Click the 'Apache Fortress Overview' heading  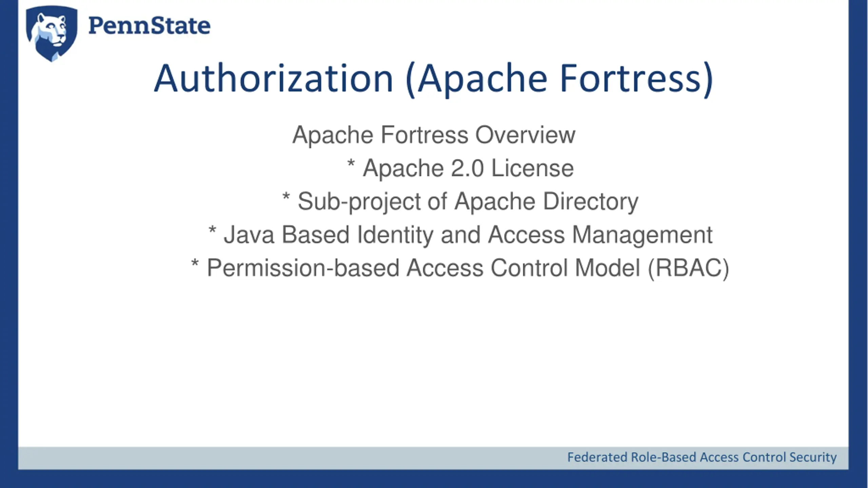[434, 135]
